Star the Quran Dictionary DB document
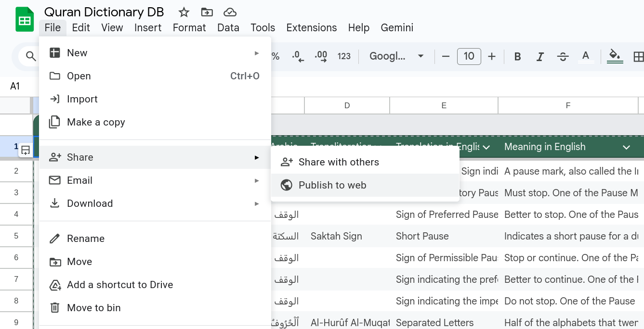 pyautogui.click(x=184, y=13)
